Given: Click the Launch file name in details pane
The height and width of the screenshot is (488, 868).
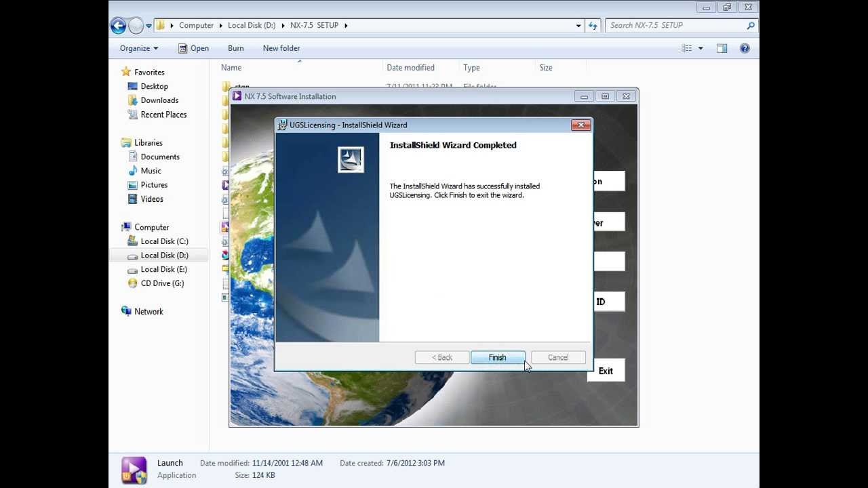Looking at the screenshot, I should (170, 463).
